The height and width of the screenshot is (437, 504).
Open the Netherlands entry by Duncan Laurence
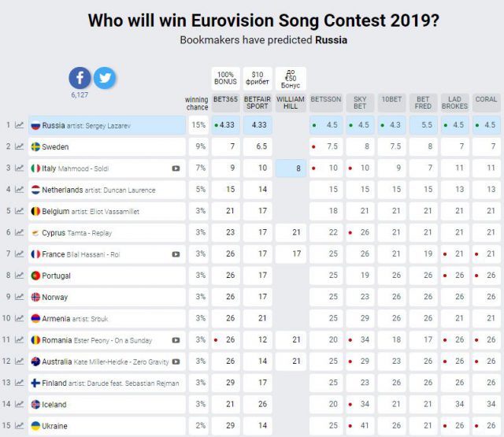[106, 190]
